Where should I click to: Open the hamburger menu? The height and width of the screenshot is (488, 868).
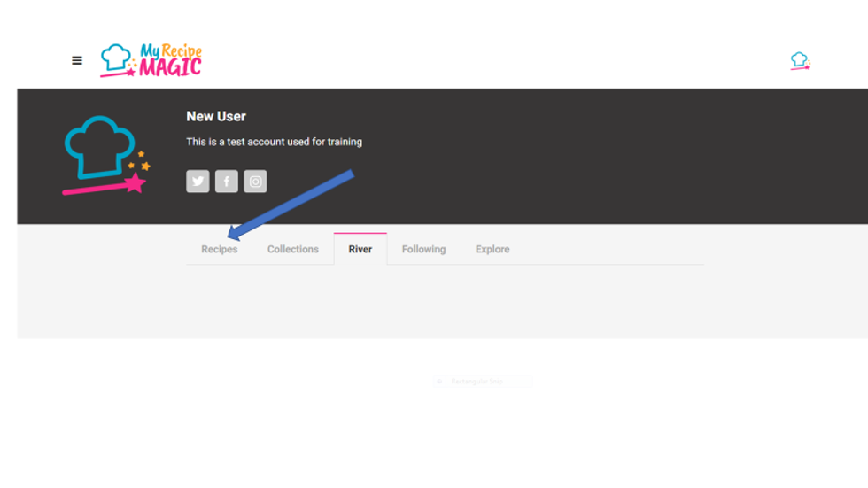77,61
